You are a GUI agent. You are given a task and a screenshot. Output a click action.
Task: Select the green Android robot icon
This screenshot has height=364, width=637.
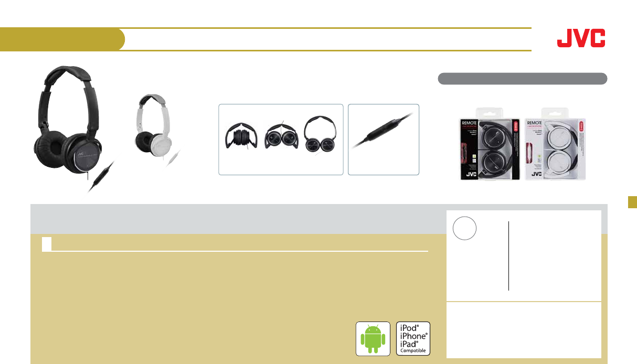[373, 339]
